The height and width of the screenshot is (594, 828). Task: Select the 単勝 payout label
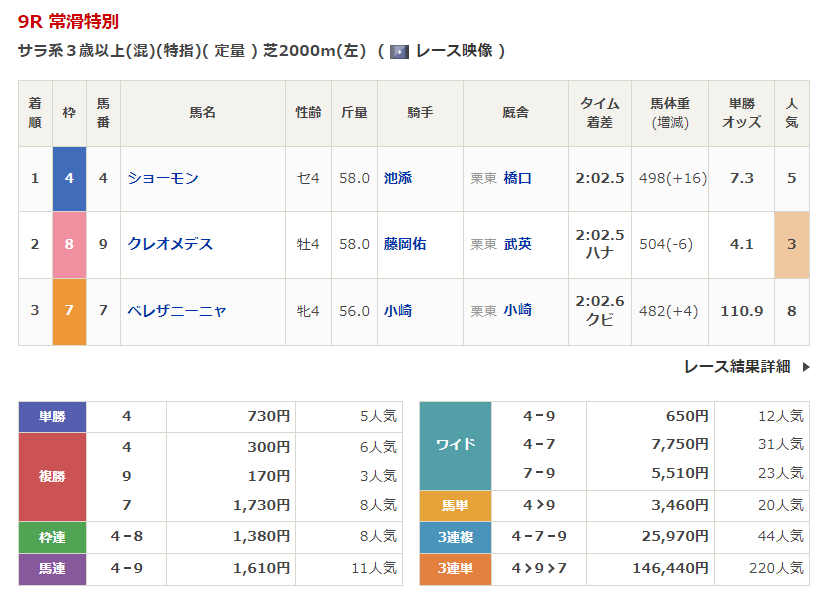click(53, 416)
